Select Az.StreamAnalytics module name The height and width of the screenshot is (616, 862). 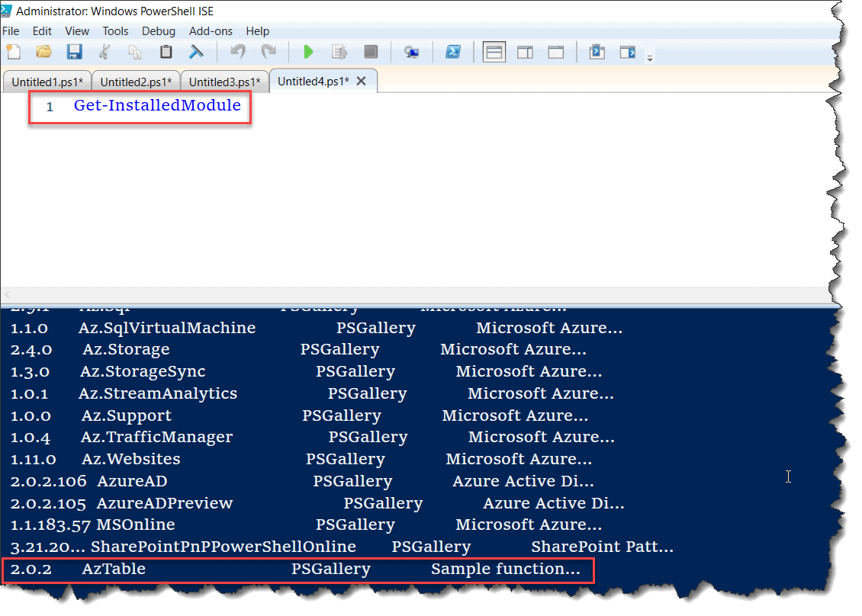tap(158, 393)
